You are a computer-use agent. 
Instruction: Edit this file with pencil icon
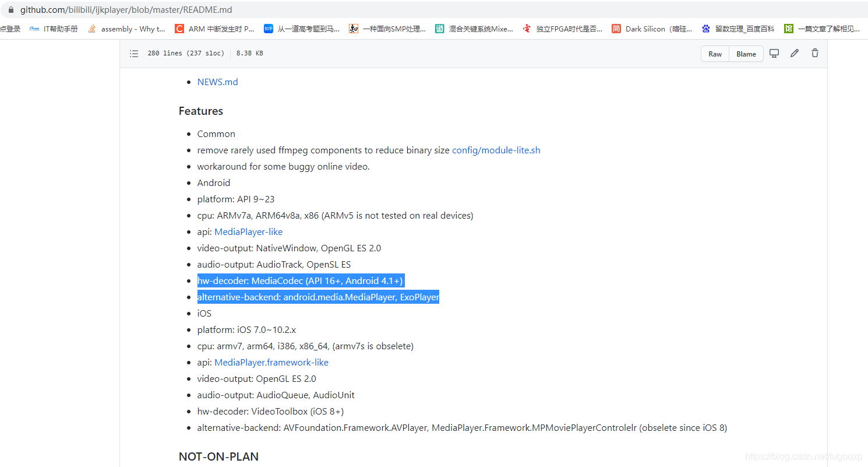tap(795, 53)
